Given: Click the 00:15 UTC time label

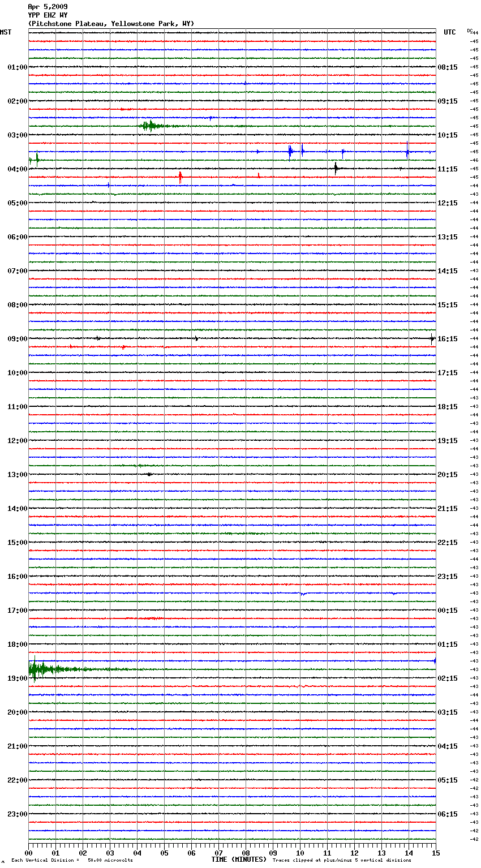Looking at the screenshot, I should coord(448,611).
